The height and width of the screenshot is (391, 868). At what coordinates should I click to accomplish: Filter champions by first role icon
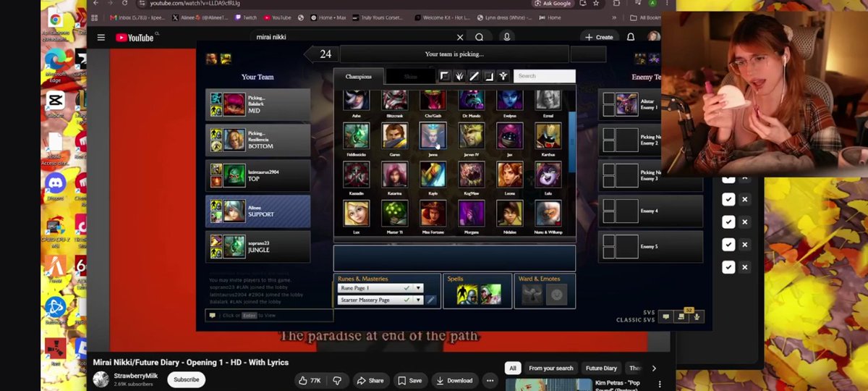tap(444, 76)
